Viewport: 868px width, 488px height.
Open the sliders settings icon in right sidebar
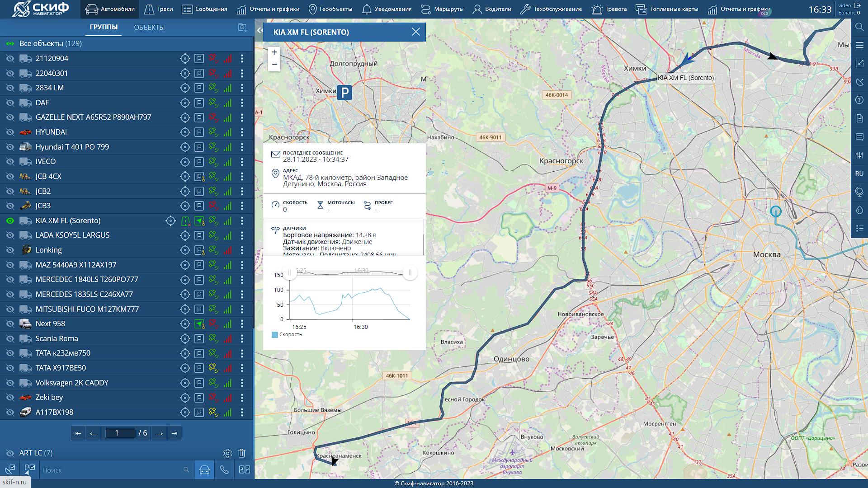pos(859,155)
